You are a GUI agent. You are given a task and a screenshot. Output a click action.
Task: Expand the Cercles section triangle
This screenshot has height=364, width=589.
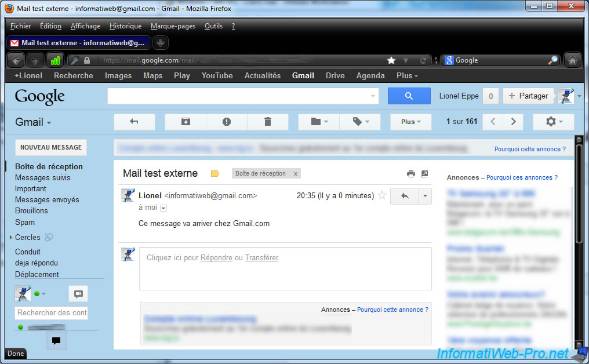tap(11, 238)
